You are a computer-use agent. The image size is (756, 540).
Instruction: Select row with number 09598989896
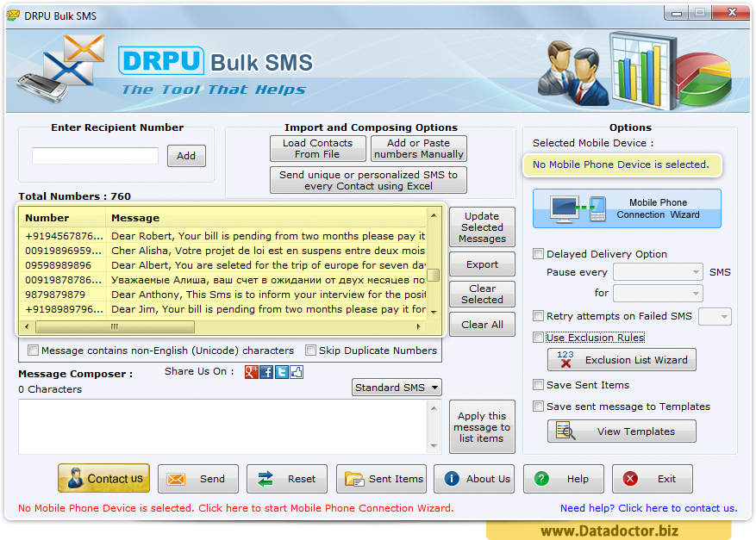point(224,265)
